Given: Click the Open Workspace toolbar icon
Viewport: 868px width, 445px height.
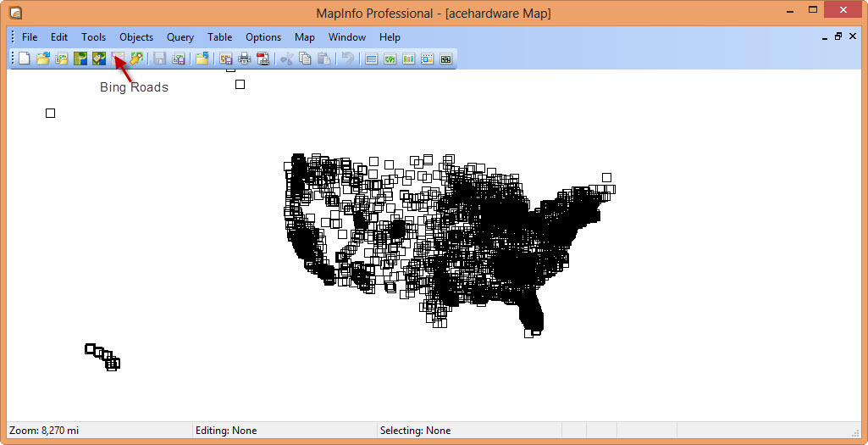Looking at the screenshot, I should (62, 58).
